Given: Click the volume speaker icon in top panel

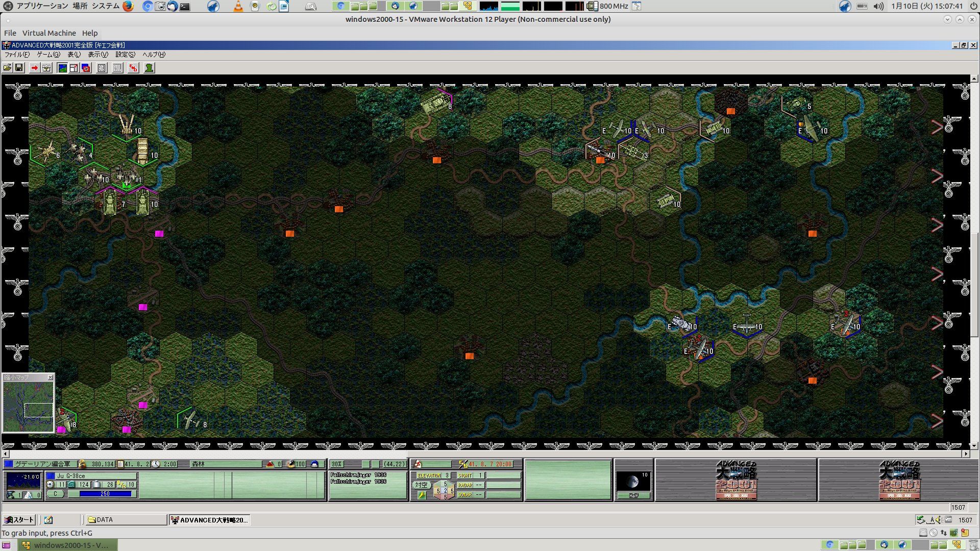Looking at the screenshot, I should click(x=878, y=6).
